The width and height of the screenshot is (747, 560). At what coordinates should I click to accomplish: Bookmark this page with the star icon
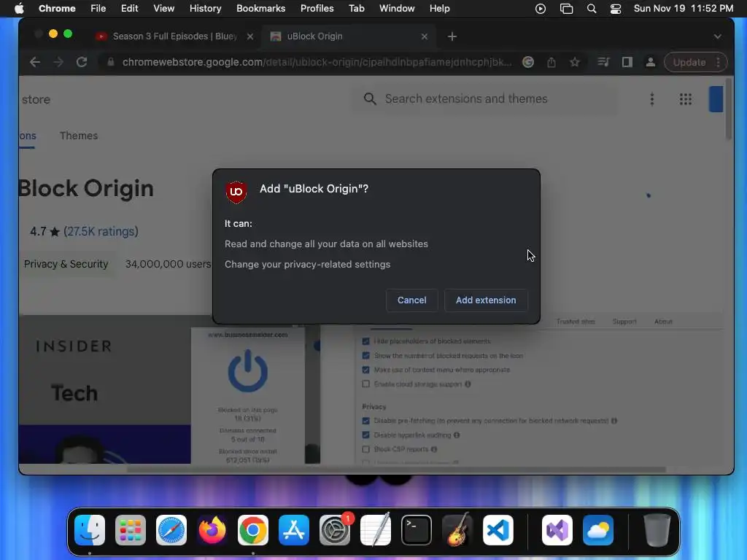click(575, 62)
